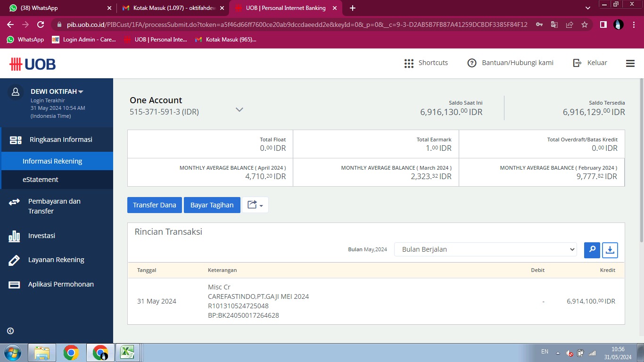Image resolution: width=644 pixels, height=362 pixels.
Task: Log out with Keluar
Action: (x=590, y=63)
